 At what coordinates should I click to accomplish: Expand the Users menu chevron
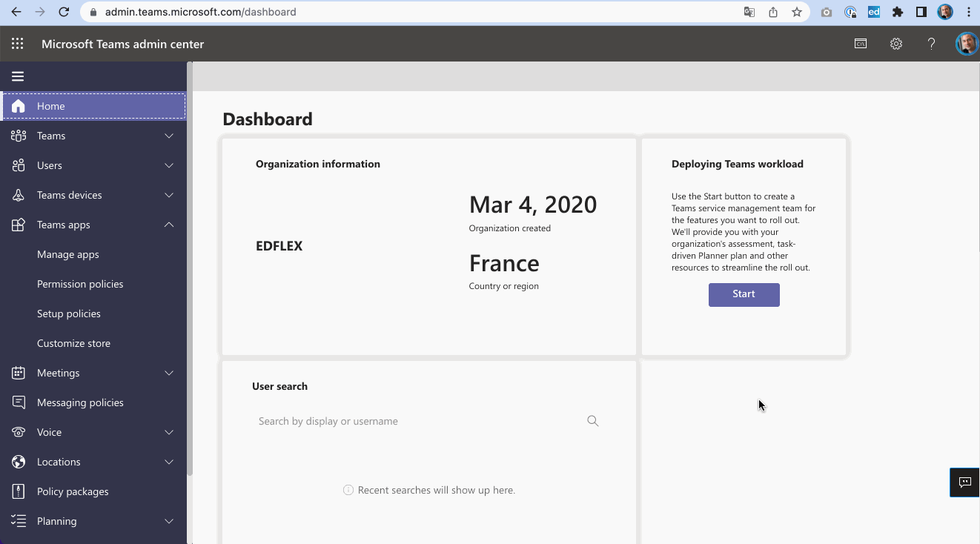(x=169, y=165)
